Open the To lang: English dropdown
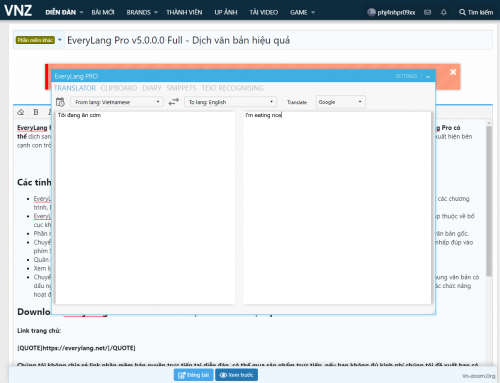The image size is (500, 383). pos(230,102)
